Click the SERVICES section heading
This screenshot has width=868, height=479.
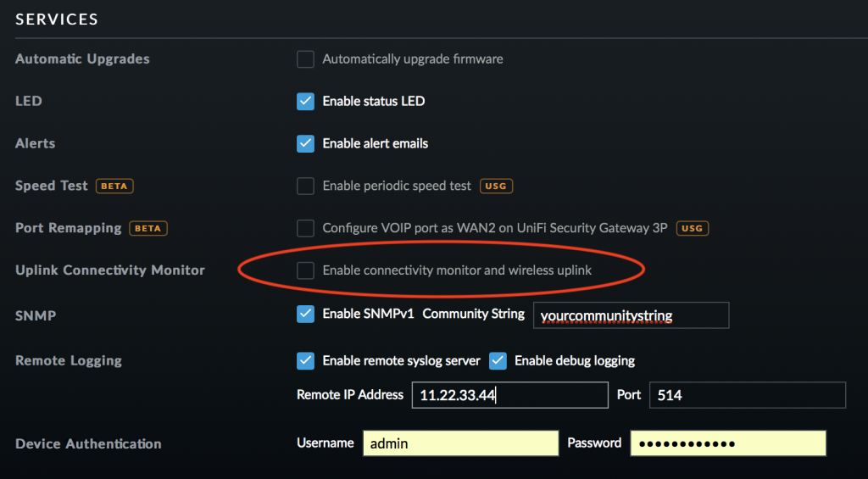click(x=57, y=19)
